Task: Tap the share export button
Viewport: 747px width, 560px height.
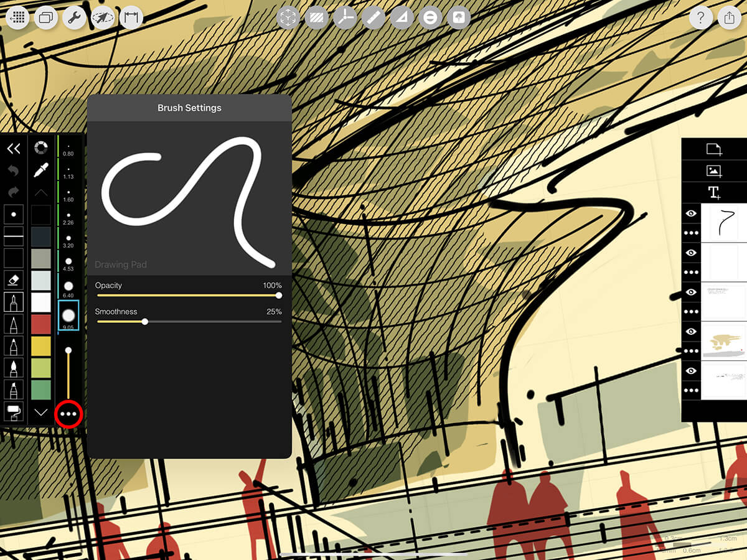Action: coord(729,18)
